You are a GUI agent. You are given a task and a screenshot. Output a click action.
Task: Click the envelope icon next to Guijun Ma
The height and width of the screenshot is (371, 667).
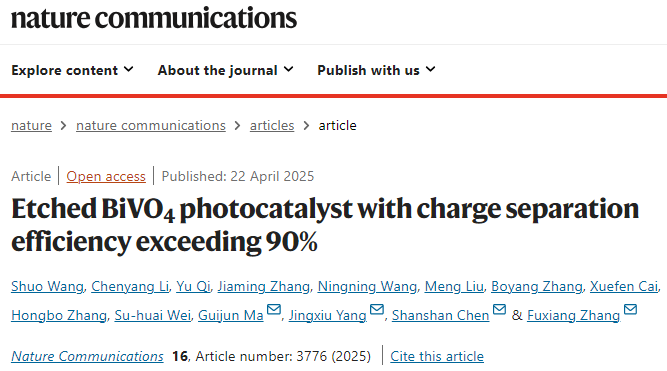coord(274,309)
